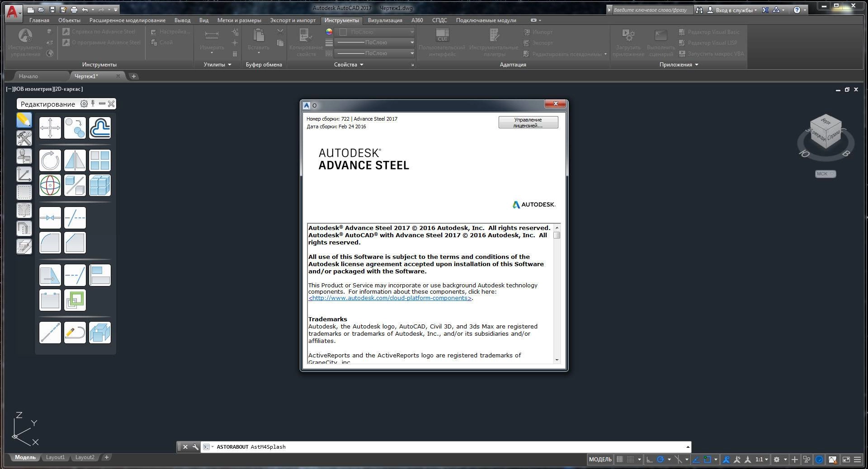Toggle snap mode dotted grid in status bar
Image resolution: width=868 pixels, height=469 pixels.
tap(630, 460)
